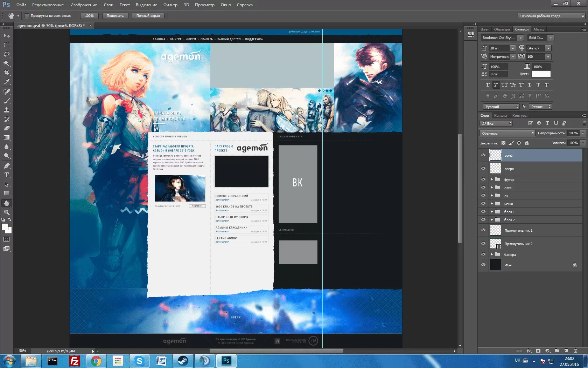The height and width of the screenshot is (368, 588).
Task: Select the Magic Wand tool
Action: tap(7, 63)
